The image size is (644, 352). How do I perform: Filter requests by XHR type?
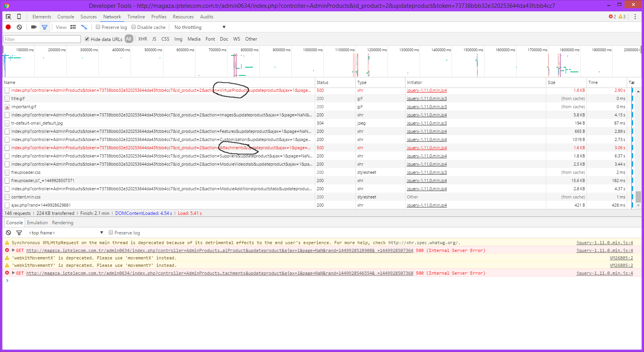(142, 39)
